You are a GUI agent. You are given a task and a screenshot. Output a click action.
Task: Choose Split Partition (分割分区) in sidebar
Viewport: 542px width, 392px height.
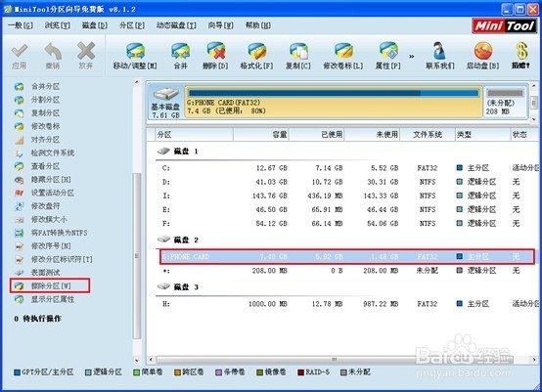[45, 100]
